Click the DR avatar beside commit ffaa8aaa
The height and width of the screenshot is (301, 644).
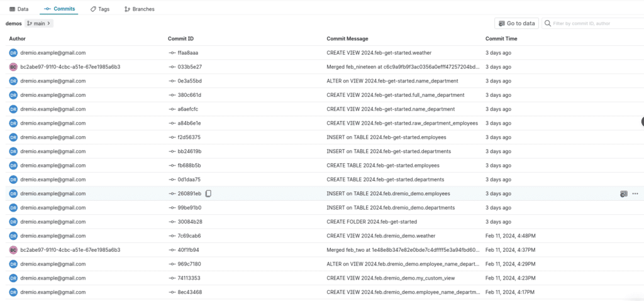coord(13,53)
